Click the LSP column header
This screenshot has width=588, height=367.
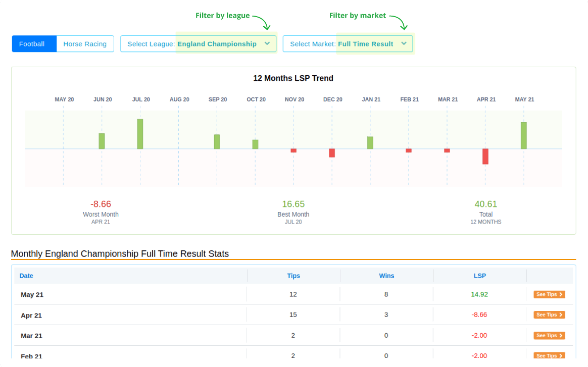tap(479, 276)
